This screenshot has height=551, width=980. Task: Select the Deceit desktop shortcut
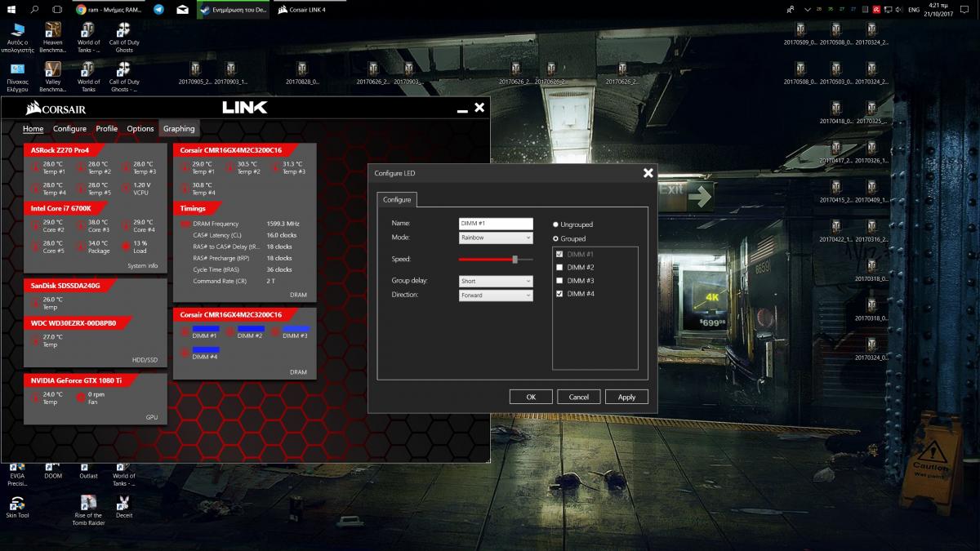point(124,506)
